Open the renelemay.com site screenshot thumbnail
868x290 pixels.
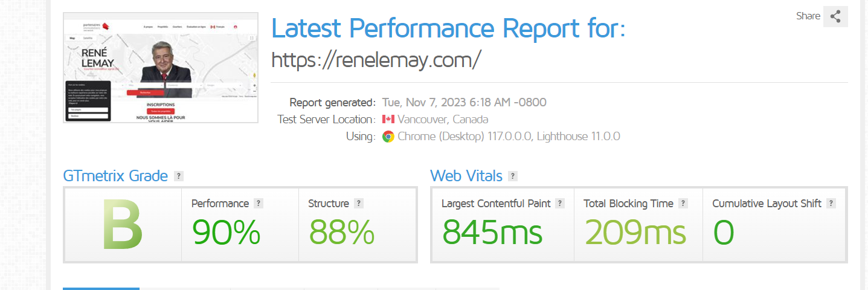point(161,67)
